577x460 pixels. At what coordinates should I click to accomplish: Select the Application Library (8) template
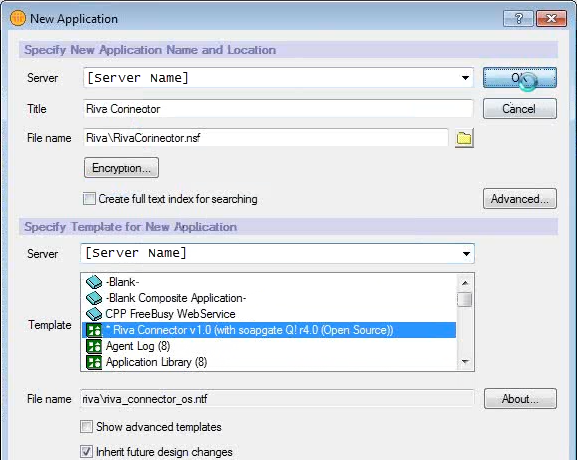[x=156, y=362]
